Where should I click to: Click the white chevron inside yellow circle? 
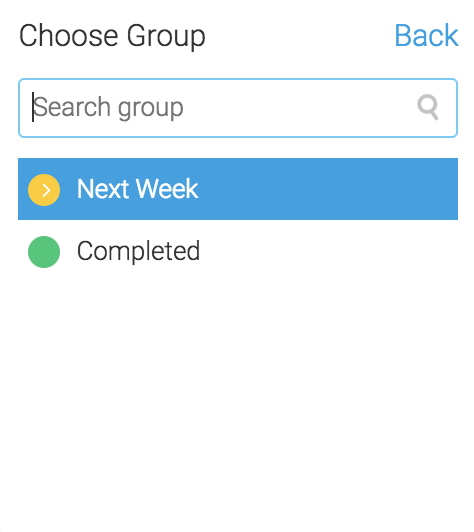tap(46, 190)
